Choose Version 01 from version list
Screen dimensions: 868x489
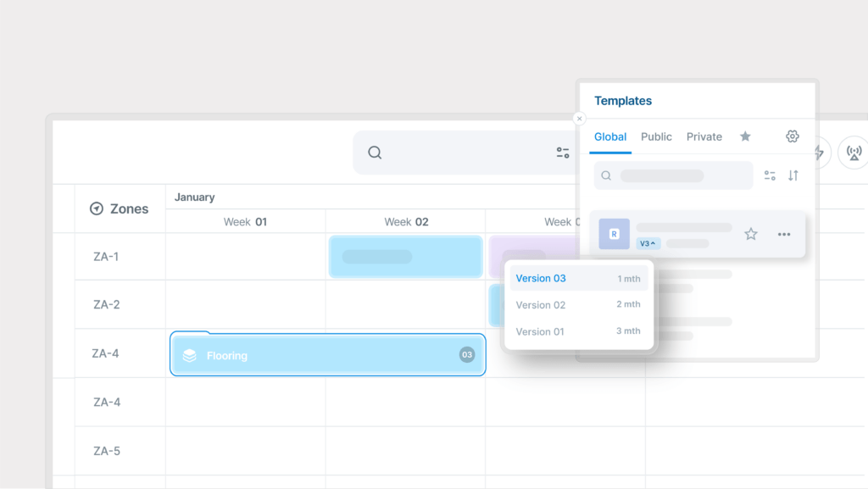tap(540, 331)
